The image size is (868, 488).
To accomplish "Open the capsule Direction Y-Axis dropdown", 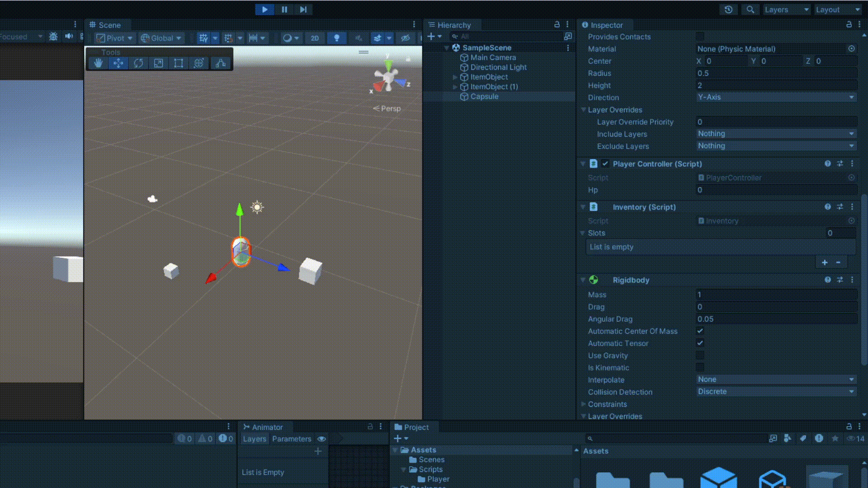I will [776, 97].
